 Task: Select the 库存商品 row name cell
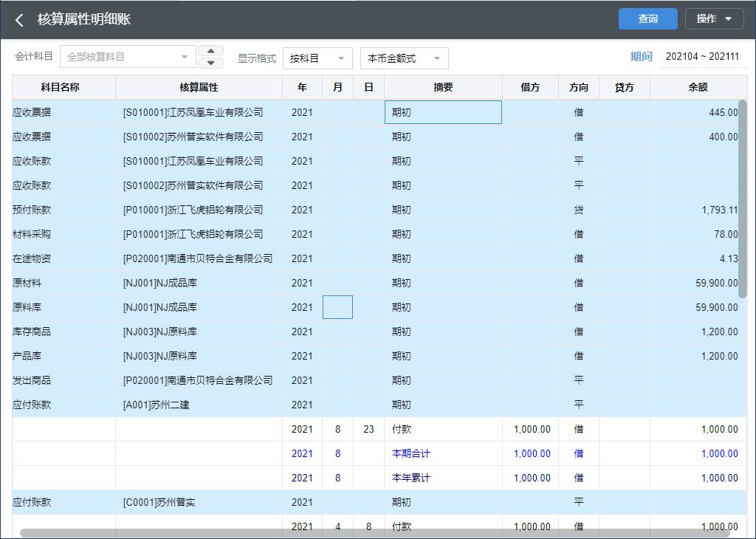tap(63, 332)
